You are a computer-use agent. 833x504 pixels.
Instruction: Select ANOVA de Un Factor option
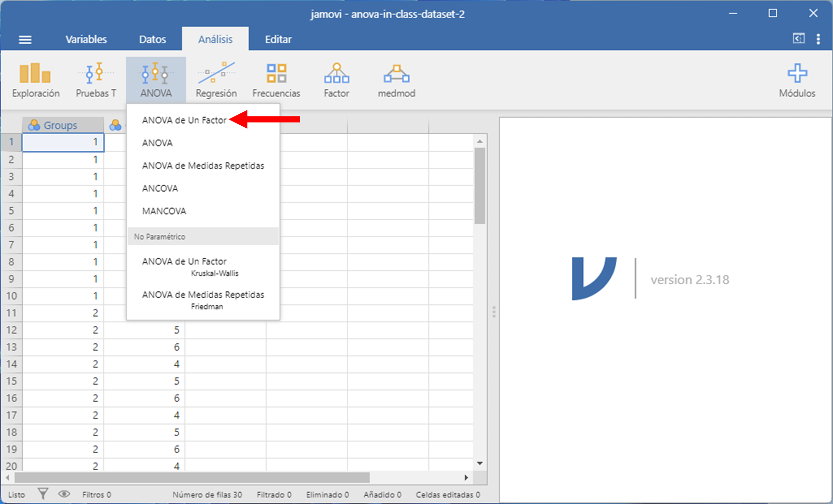point(184,120)
